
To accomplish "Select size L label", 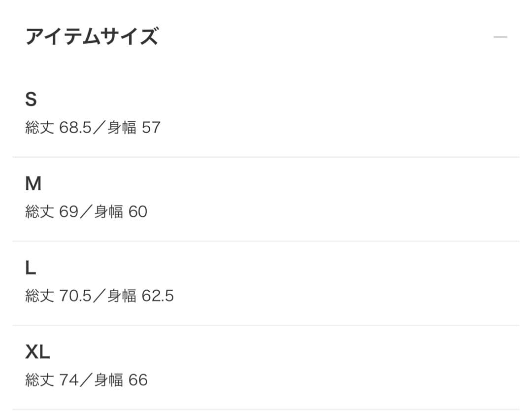I will click(31, 268).
